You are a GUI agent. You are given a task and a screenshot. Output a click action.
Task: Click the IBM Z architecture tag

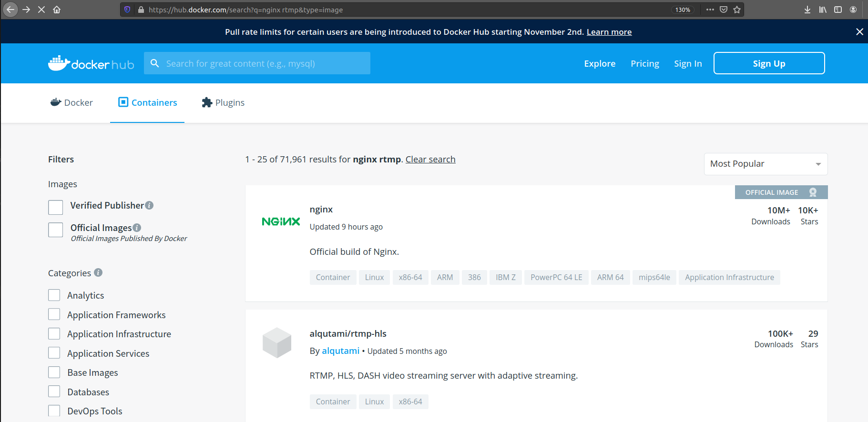click(505, 277)
